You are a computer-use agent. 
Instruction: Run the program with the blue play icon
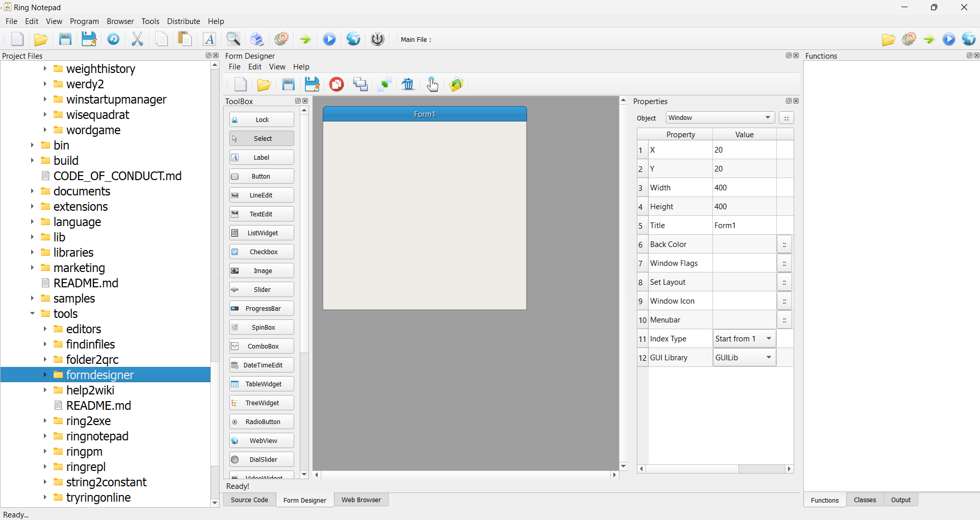tap(329, 39)
